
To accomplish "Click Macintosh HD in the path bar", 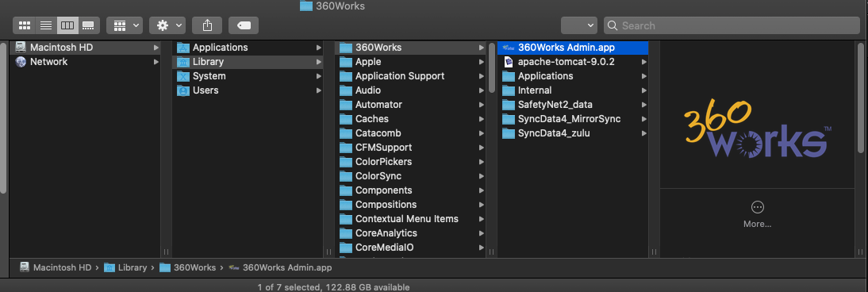I will point(56,267).
